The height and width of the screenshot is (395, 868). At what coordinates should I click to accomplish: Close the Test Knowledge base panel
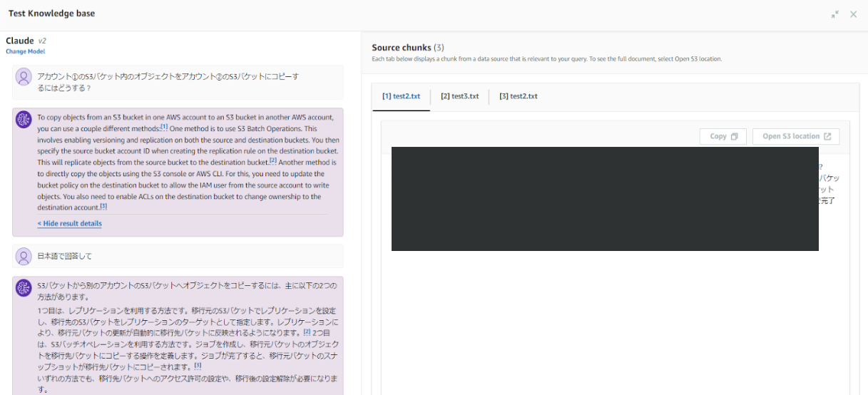click(853, 14)
